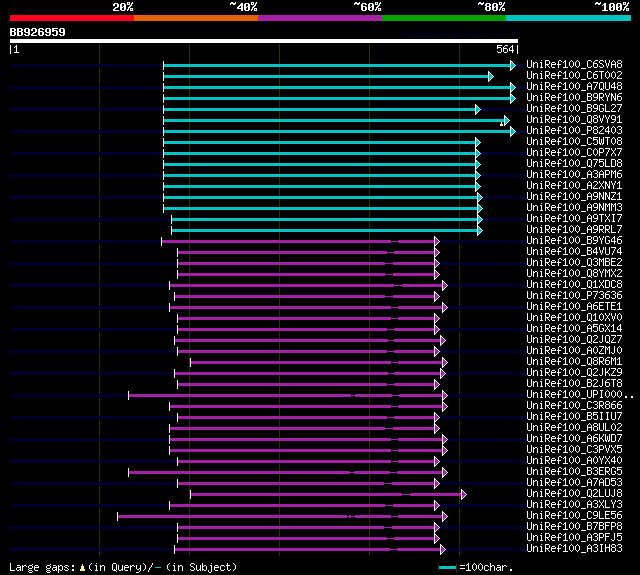The width and height of the screenshot is (640, 575).
Task: Select the UniRef100_C5WT08 label
Action: point(574,142)
